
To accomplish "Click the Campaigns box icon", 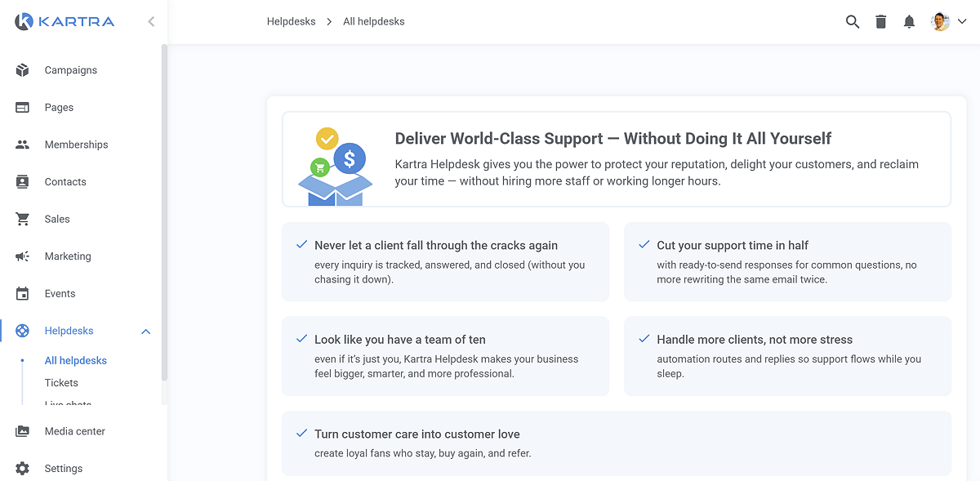I will click(x=23, y=70).
